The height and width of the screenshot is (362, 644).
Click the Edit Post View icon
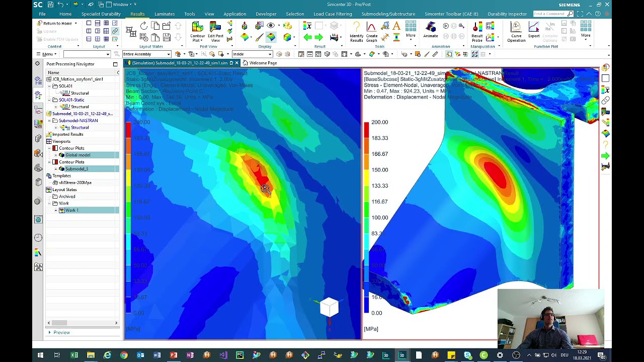(x=215, y=30)
